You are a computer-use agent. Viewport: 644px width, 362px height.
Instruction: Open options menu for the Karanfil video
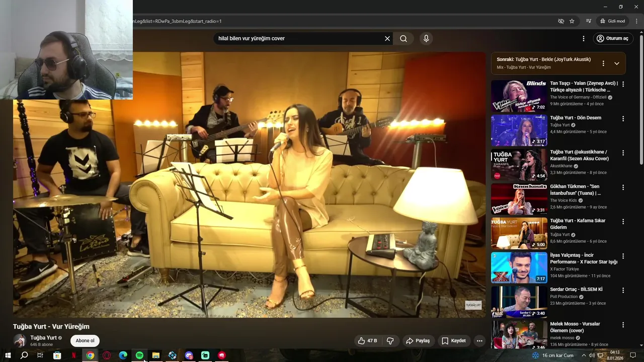[x=623, y=153]
